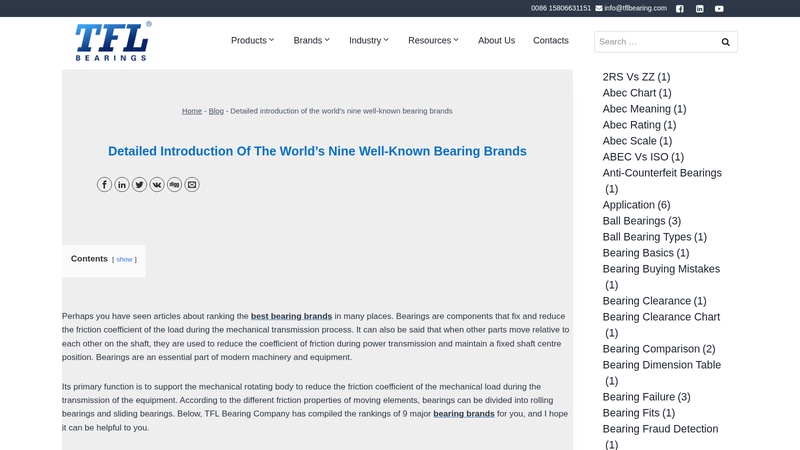Screen dimensions: 800x450
Task: Open the About Us page
Action: pos(496,40)
